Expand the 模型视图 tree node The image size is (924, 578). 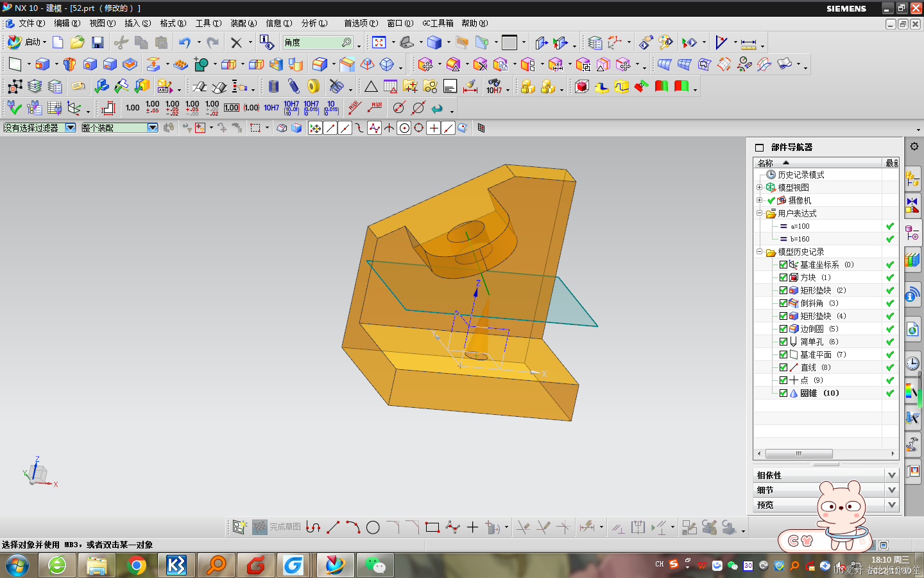[759, 188]
